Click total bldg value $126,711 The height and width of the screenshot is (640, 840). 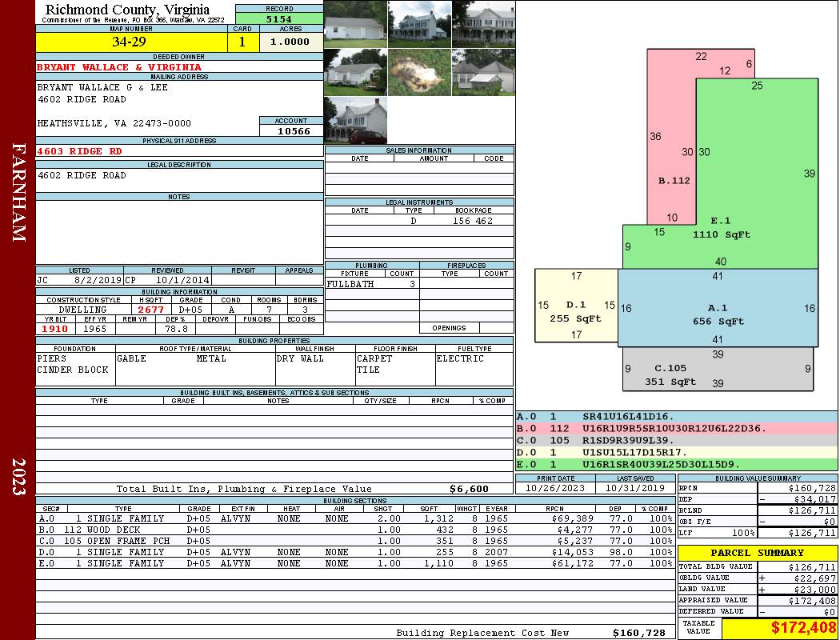(812, 567)
